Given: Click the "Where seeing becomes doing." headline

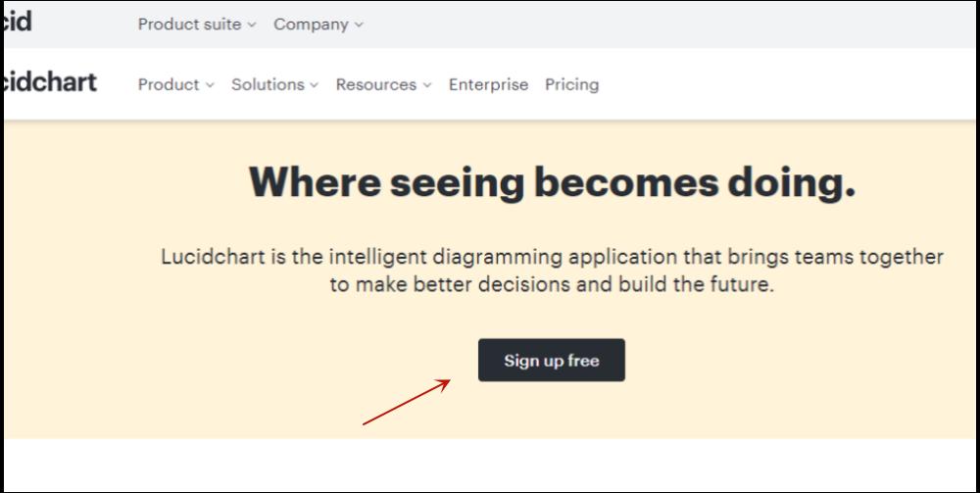Looking at the screenshot, I should point(552,182).
